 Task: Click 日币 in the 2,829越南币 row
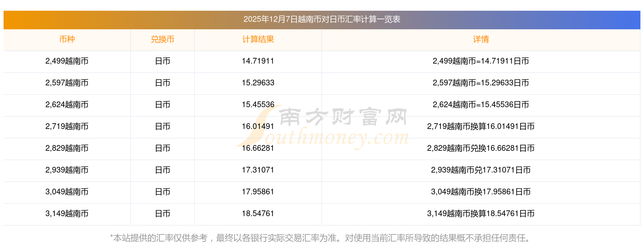click(162, 148)
